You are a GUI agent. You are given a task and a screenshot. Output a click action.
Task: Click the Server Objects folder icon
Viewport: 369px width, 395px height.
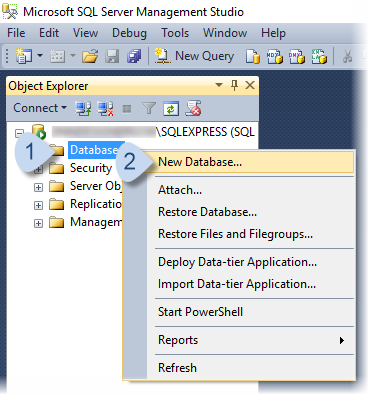tap(56, 186)
